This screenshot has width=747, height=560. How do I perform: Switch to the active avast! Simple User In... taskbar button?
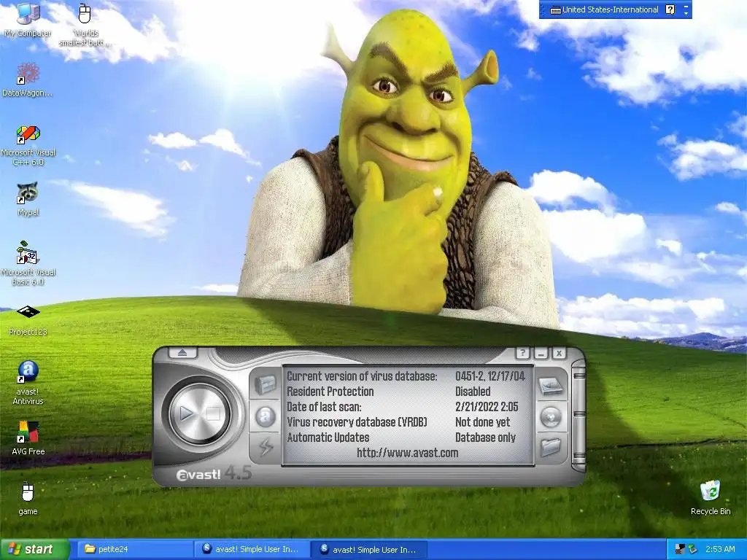tap(368, 549)
